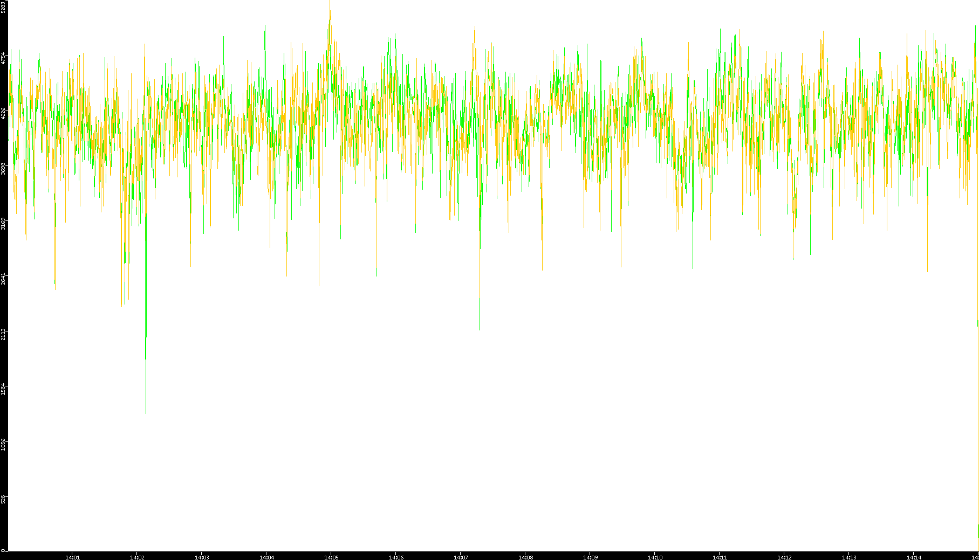The width and height of the screenshot is (979, 560).
Task: Click the 1056 vertical axis label
Action: click(3, 444)
